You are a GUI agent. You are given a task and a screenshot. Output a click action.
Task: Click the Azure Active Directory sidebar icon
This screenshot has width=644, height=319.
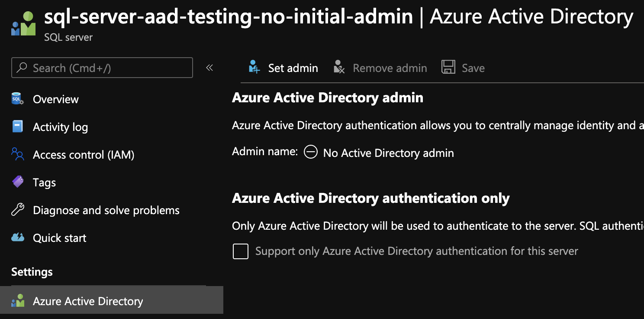[18, 301]
